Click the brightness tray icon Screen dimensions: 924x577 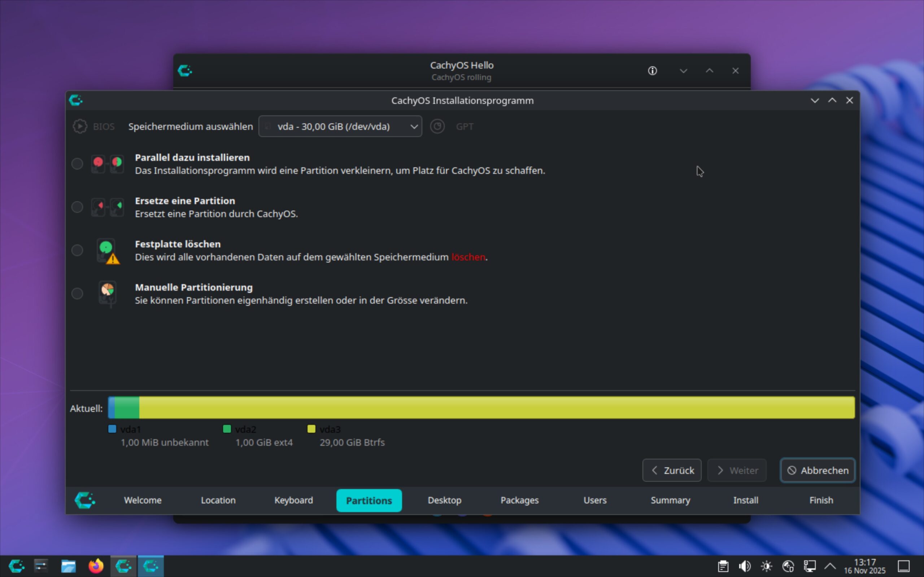pos(766,566)
